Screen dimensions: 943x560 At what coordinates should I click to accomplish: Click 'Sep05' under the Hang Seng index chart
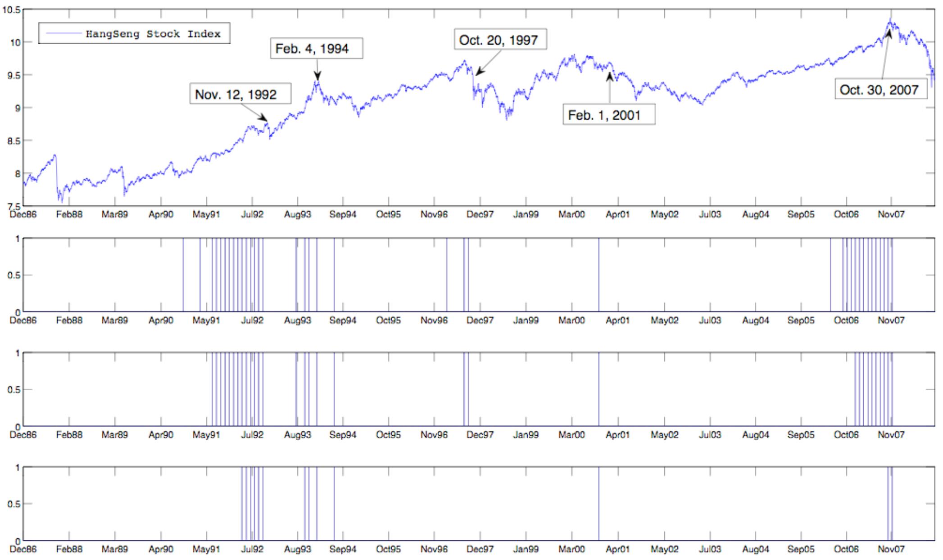(x=801, y=215)
